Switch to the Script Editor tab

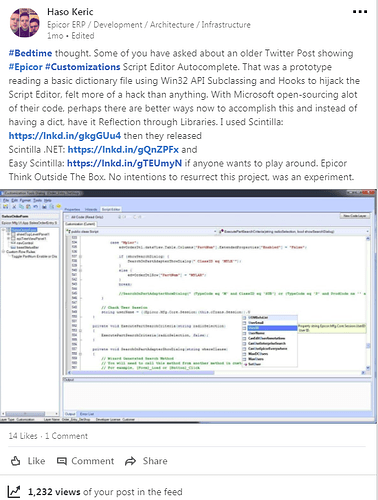click(111, 209)
